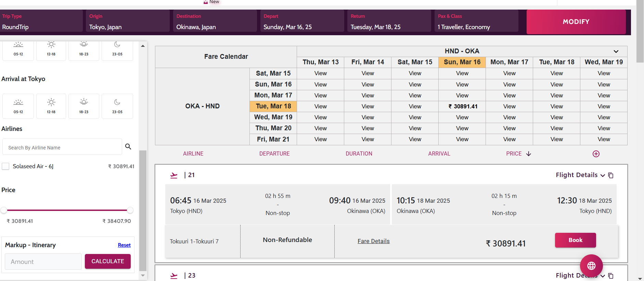Click the plus circle icon in sort header

pyautogui.click(x=596, y=154)
